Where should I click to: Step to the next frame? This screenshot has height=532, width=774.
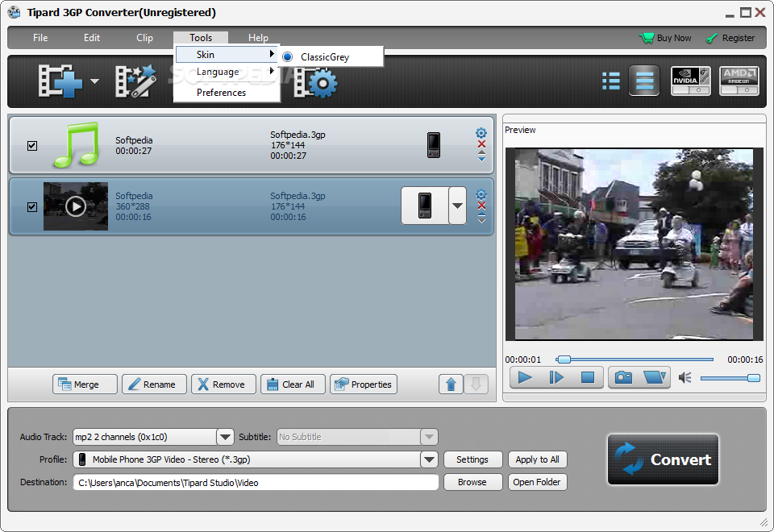[556, 378]
